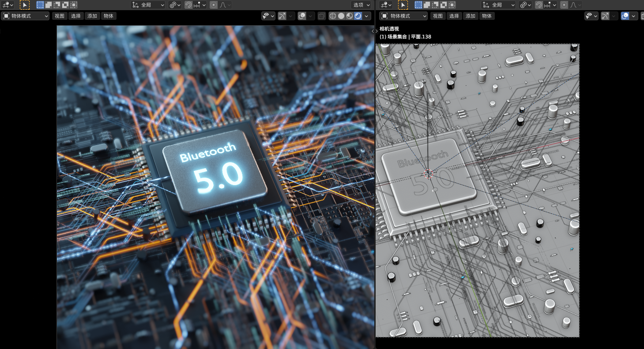Open 添加 menu in left viewport
This screenshot has width=644, height=349.
pyautogui.click(x=92, y=16)
